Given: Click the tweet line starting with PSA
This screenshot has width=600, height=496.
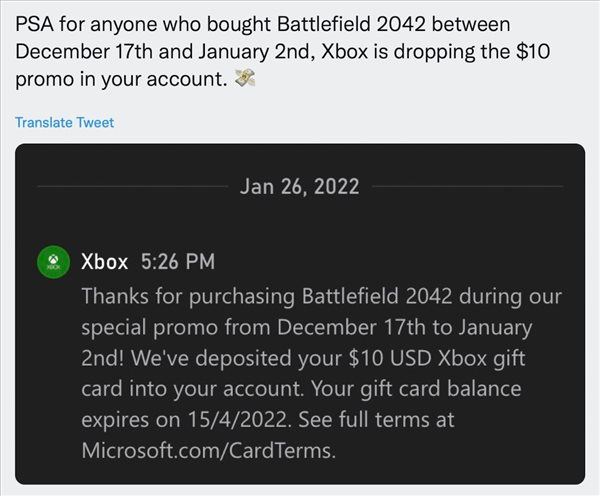Looking at the screenshot, I should coord(262,24).
